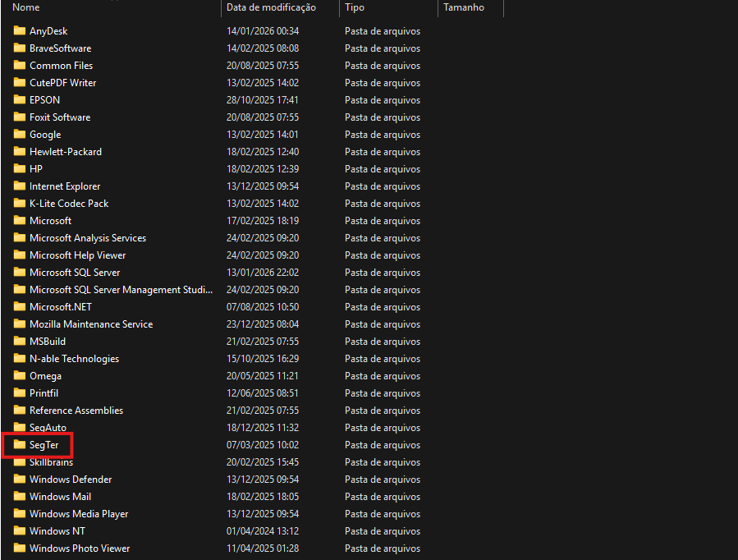Viewport: 738px width, 560px height.
Task: Select the Microsoft Analysis Services folder
Action: point(87,238)
